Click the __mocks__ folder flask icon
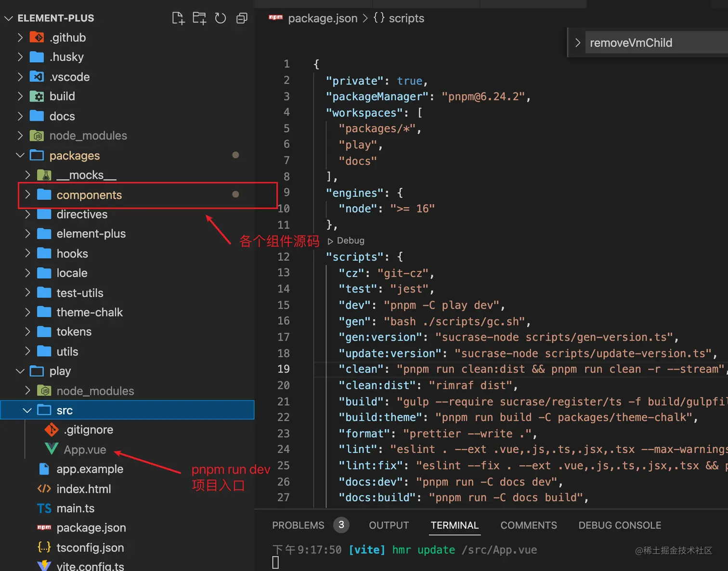Viewport: 728px width, 571px height. click(x=44, y=175)
